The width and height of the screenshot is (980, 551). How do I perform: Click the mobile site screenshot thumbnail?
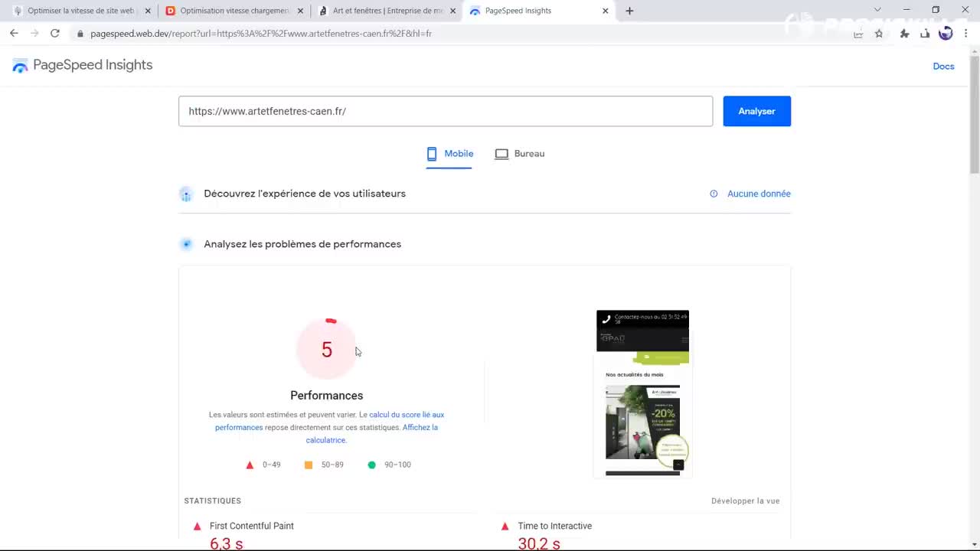pos(643,393)
